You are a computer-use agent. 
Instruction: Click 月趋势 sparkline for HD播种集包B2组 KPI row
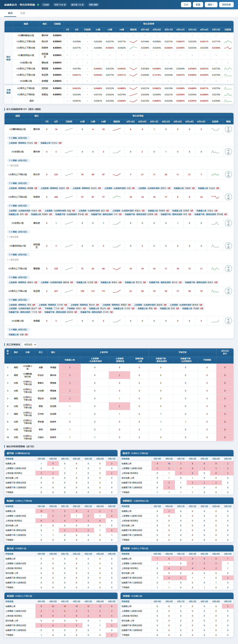coord(69,129)
